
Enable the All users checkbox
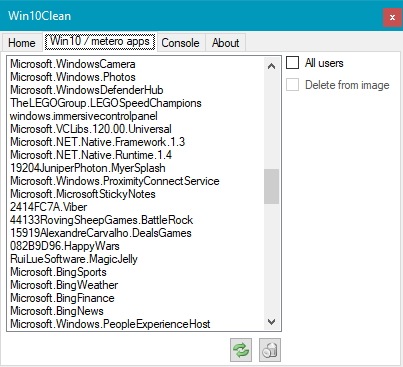[292, 62]
